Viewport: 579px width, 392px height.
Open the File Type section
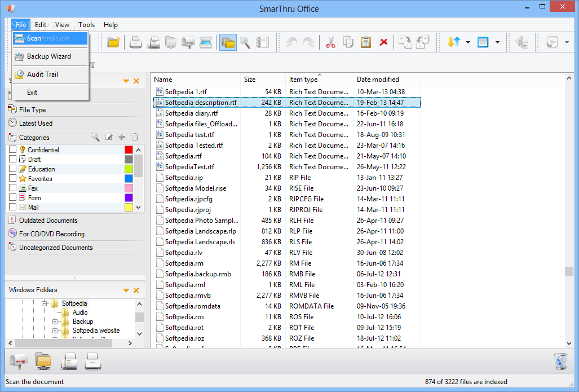click(x=33, y=110)
